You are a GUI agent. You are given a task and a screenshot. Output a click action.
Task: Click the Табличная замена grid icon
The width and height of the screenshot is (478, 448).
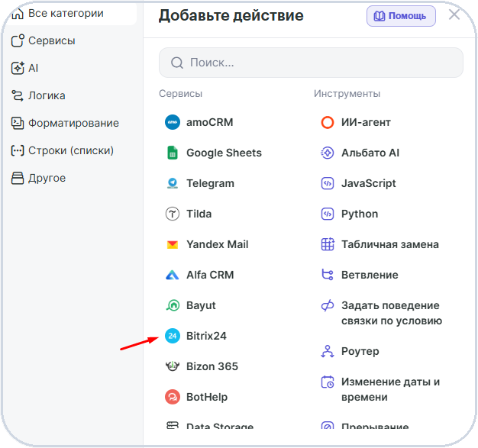tap(328, 244)
